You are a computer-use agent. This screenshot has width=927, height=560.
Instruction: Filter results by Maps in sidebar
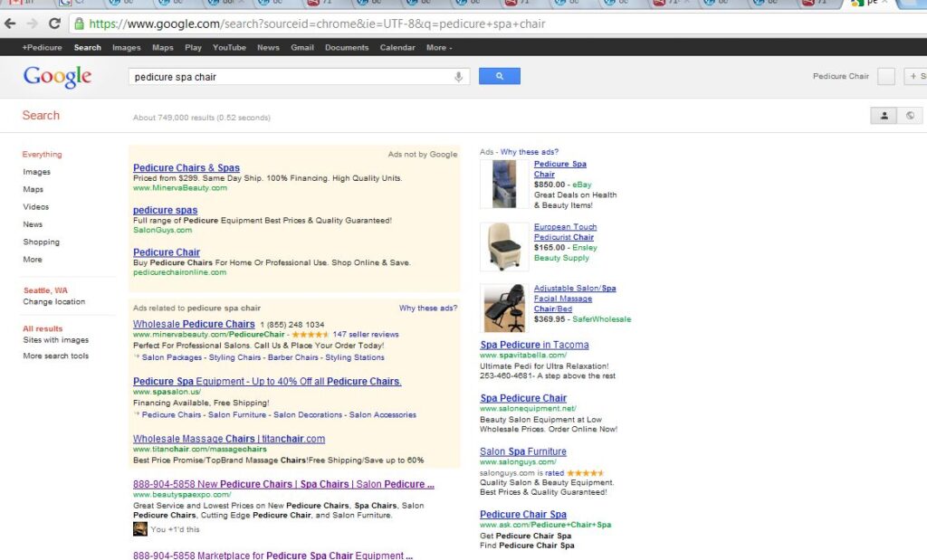click(33, 190)
